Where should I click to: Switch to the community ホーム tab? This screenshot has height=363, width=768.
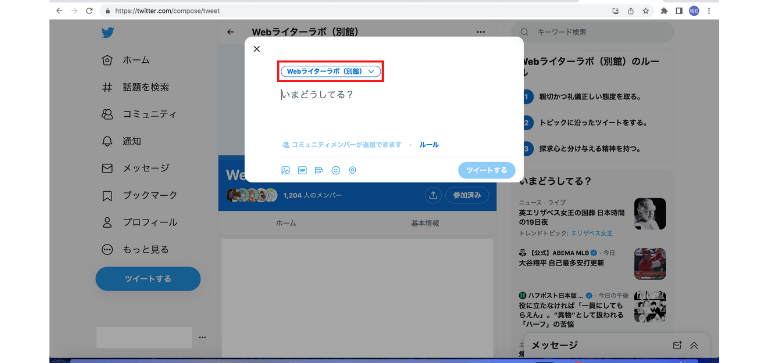coord(286,223)
